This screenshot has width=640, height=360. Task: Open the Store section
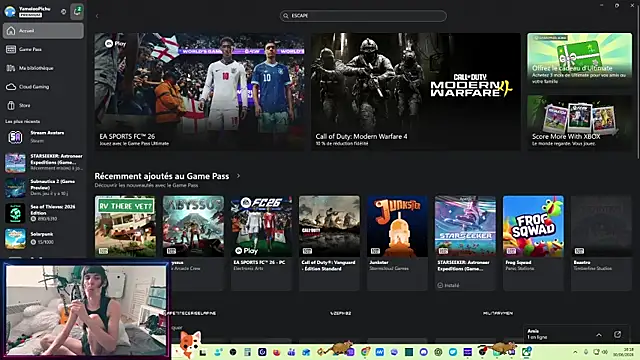coord(43,106)
